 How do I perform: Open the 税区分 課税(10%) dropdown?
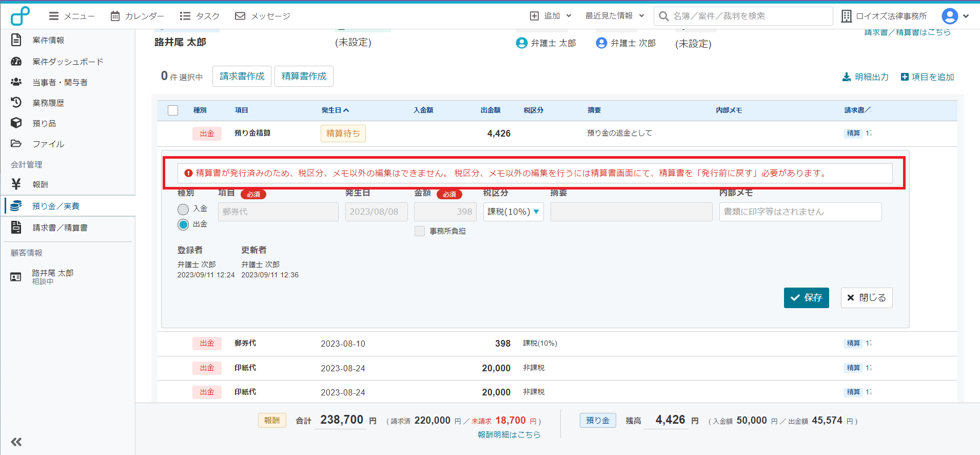pos(513,212)
